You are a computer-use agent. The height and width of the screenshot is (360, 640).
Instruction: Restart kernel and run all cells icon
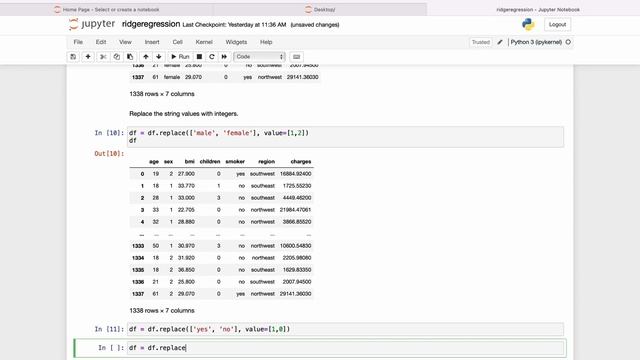[x=224, y=57]
